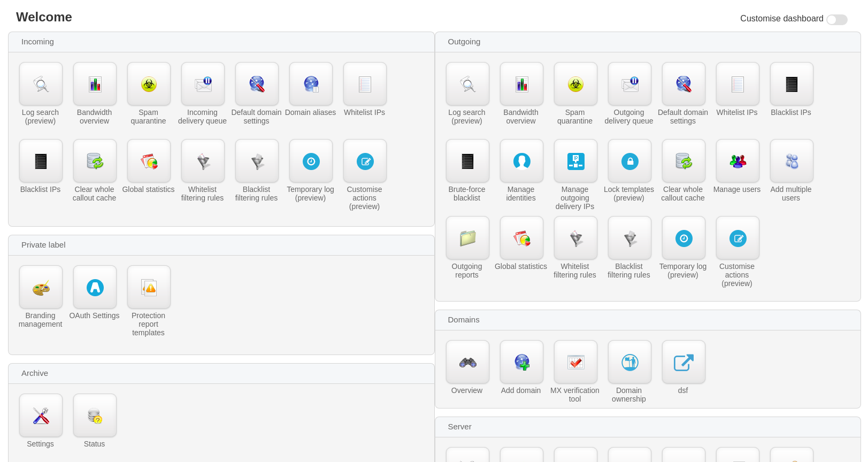The width and height of the screenshot is (868, 462).
Task: Click the Welcome page heading
Action: pos(44,17)
